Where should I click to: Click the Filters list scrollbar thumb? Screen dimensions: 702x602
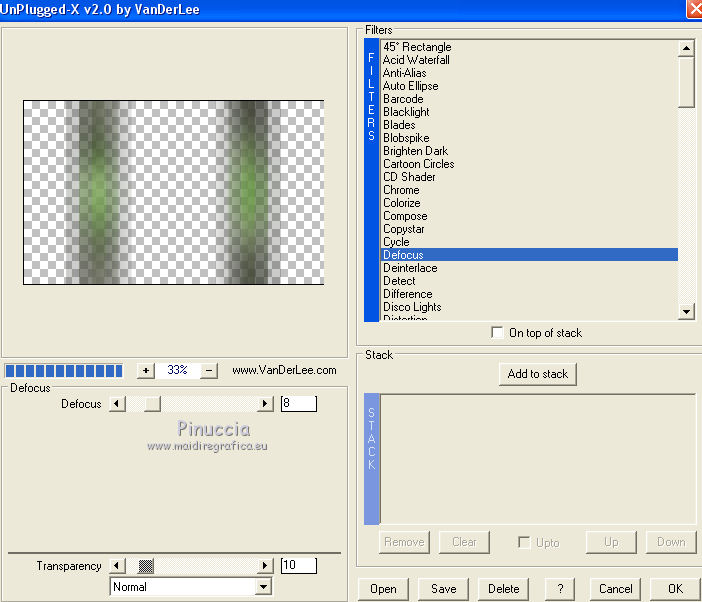coord(686,82)
